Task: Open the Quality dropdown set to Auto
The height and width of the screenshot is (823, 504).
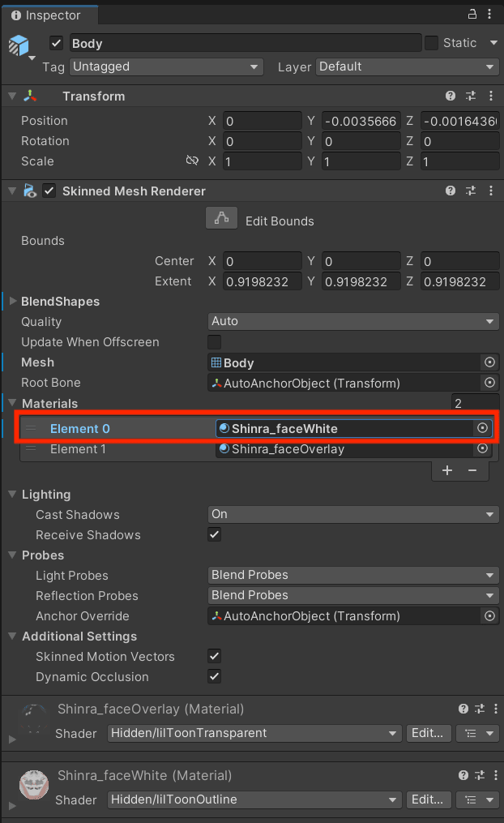Action: pyautogui.click(x=353, y=321)
